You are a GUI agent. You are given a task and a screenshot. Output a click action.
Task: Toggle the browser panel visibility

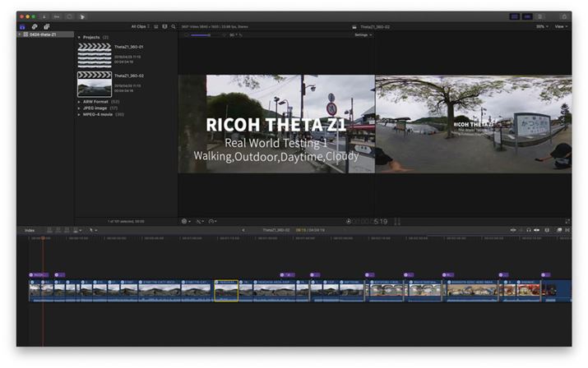(515, 16)
